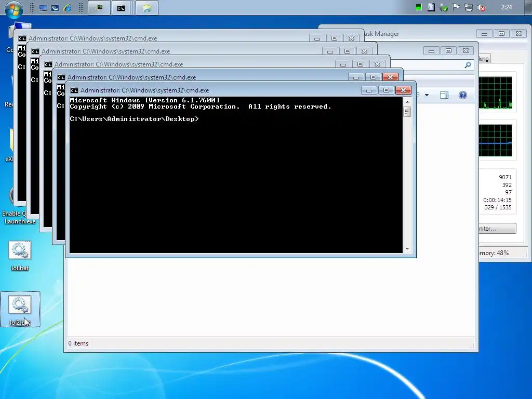Open title icon of second cmd window
The image size is (532, 399).
click(61, 77)
